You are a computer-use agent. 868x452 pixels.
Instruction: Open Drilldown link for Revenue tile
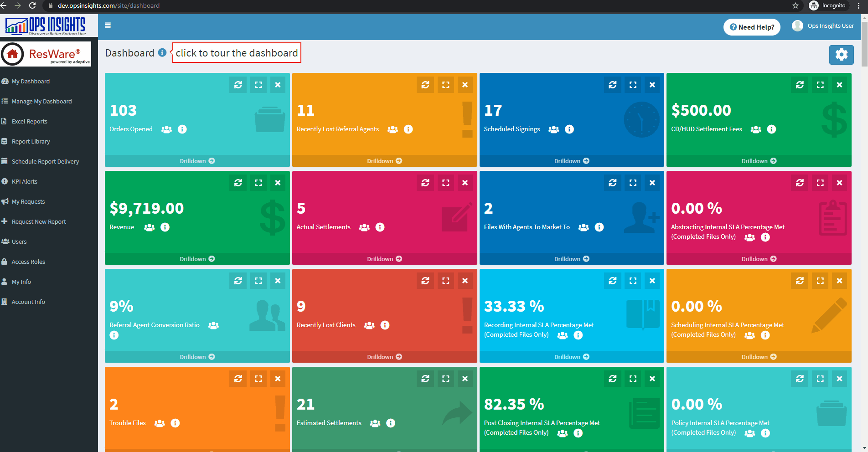[x=197, y=259]
